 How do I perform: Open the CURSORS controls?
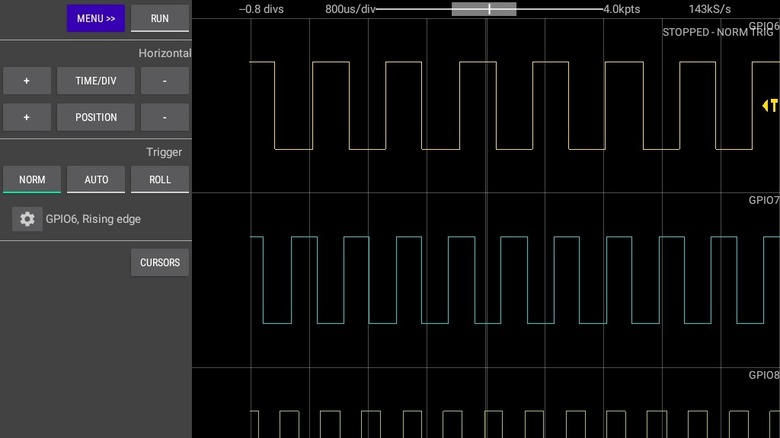[x=160, y=263]
